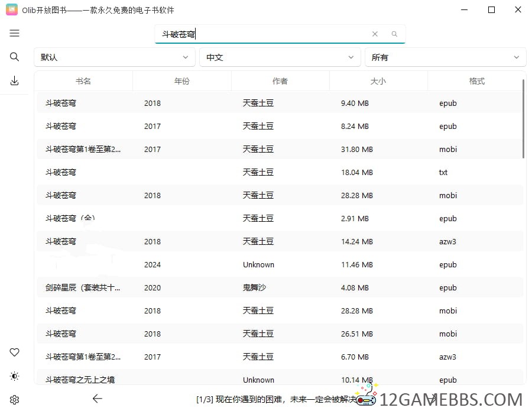Sort by the 年份 column header
Screen dimensions: 532x414
(182, 81)
